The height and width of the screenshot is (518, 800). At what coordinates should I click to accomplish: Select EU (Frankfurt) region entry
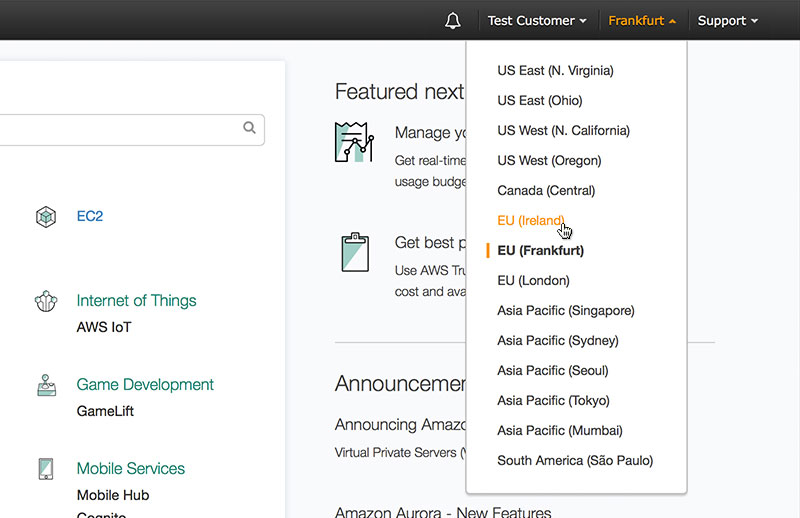540,251
